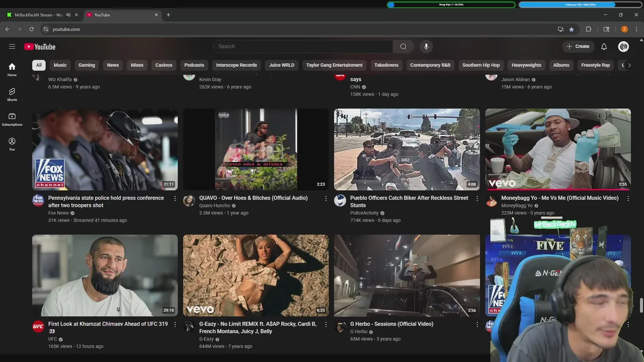
Task: Click the Followers goal progress bar
Action: (x=581, y=5)
